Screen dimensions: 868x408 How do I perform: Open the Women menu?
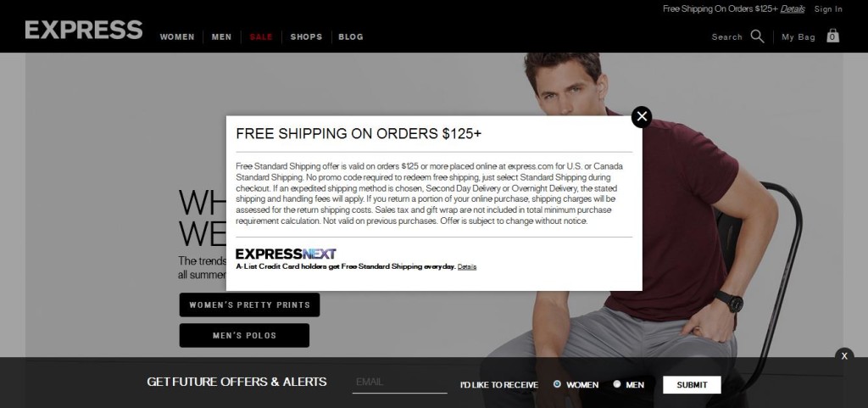177,37
